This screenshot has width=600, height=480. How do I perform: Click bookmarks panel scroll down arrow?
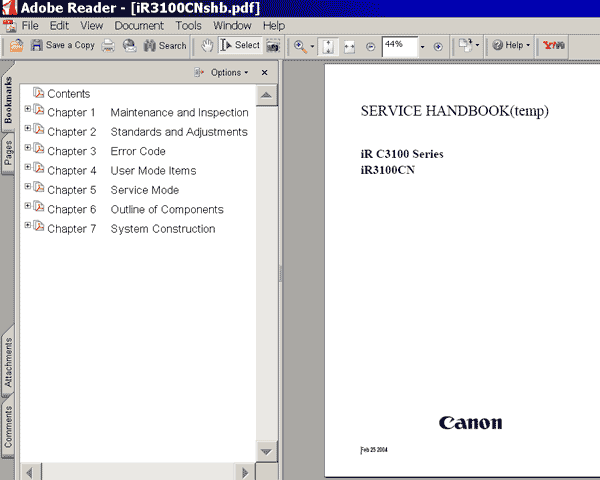click(266, 452)
